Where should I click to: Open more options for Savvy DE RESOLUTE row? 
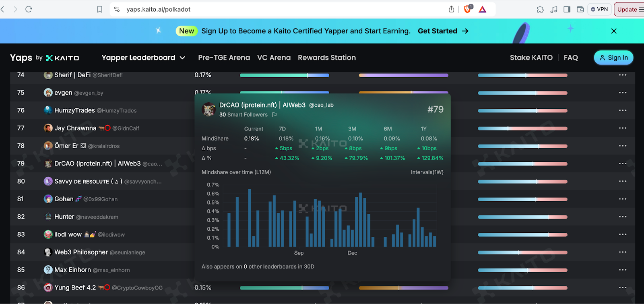point(623,181)
